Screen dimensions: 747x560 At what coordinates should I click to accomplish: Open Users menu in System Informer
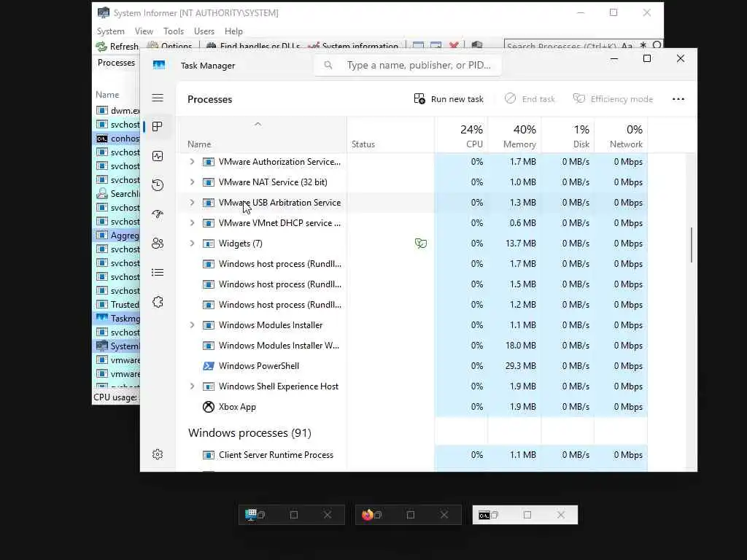[204, 31]
